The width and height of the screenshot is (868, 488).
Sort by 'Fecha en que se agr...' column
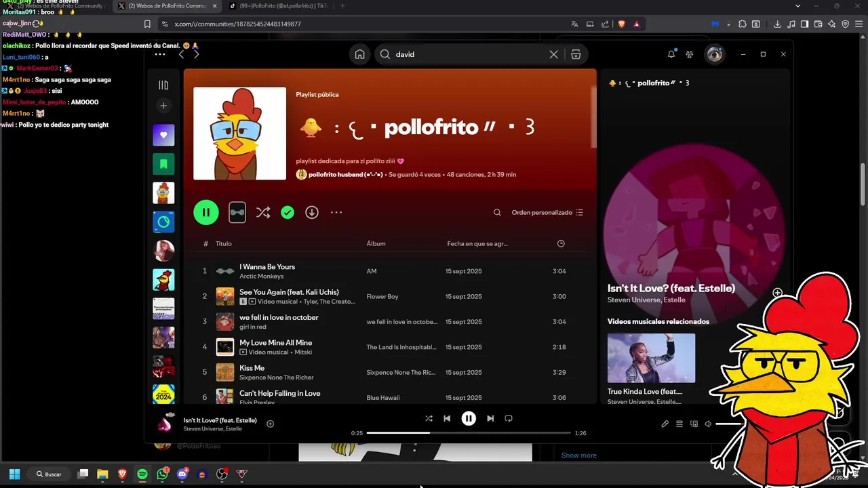pos(477,243)
